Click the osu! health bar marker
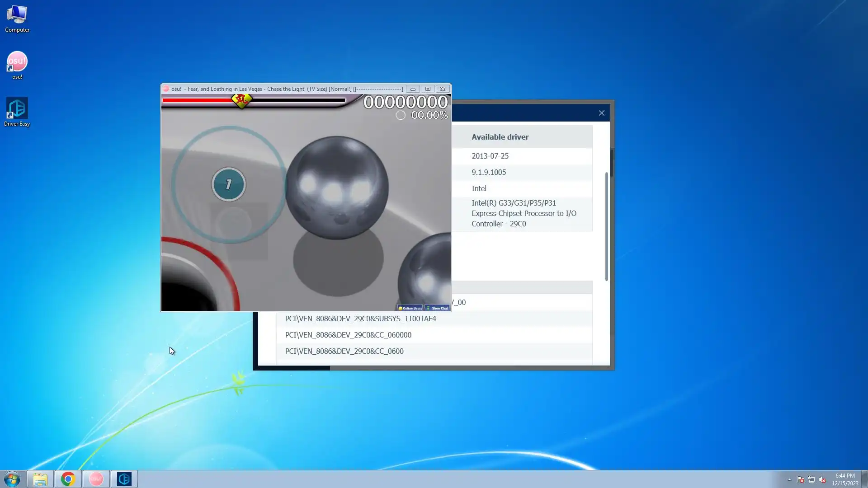This screenshot has width=868, height=488. (x=241, y=100)
